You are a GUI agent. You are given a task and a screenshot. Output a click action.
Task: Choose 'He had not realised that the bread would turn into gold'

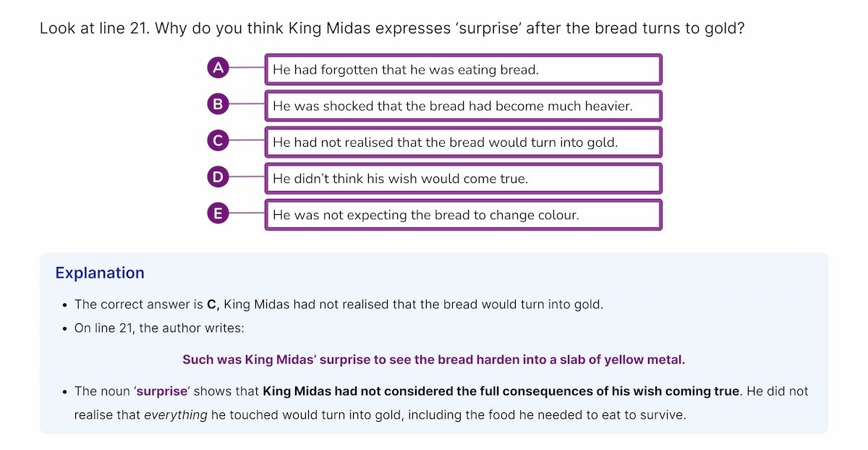(x=463, y=142)
